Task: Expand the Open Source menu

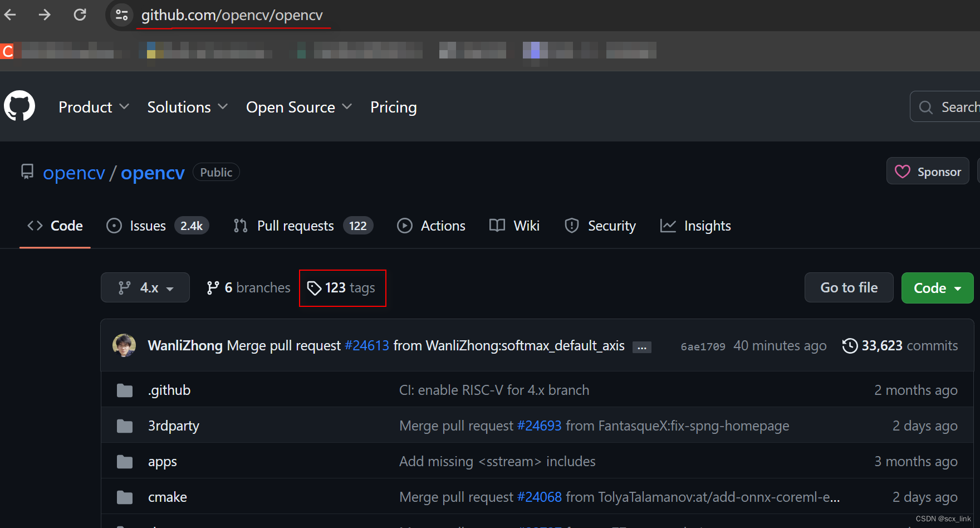Action: pyautogui.click(x=299, y=107)
